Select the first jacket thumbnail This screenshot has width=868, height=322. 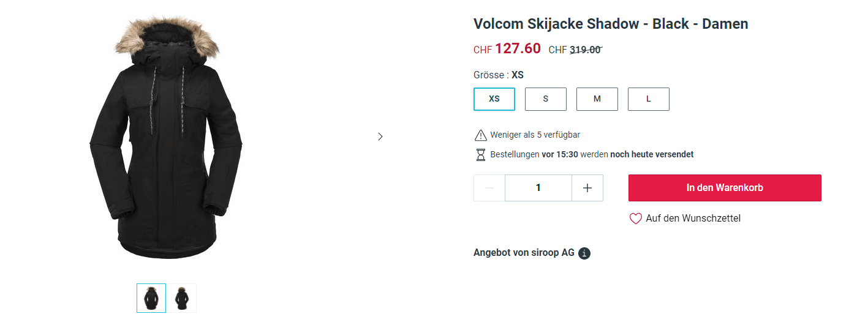coord(151,298)
